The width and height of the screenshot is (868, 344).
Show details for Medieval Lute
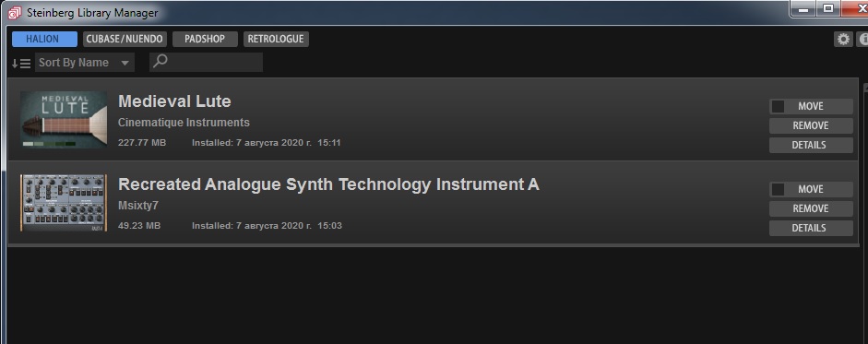pos(811,145)
